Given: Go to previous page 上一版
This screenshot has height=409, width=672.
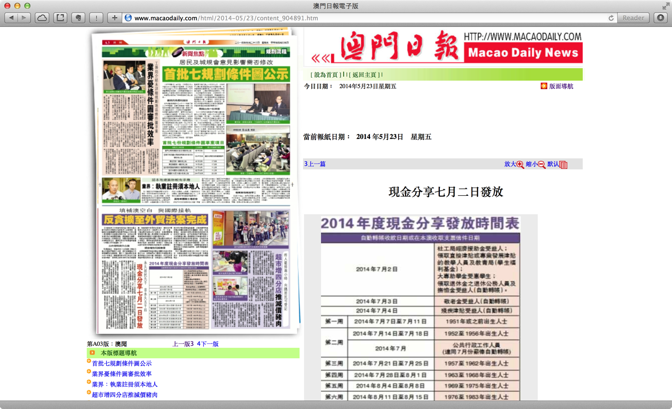Looking at the screenshot, I should click(183, 344).
